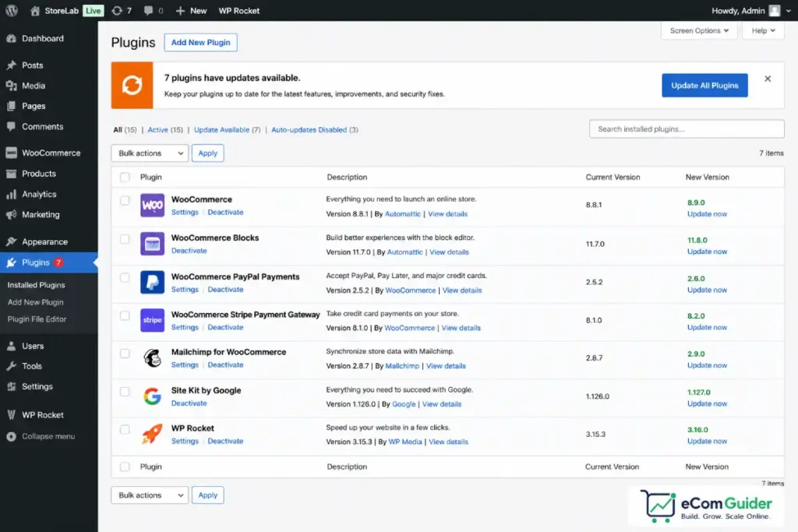This screenshot has height=532, width=798.
Task: Click the Collapse menu arrow icon
Action: click(x=11, y=436)
